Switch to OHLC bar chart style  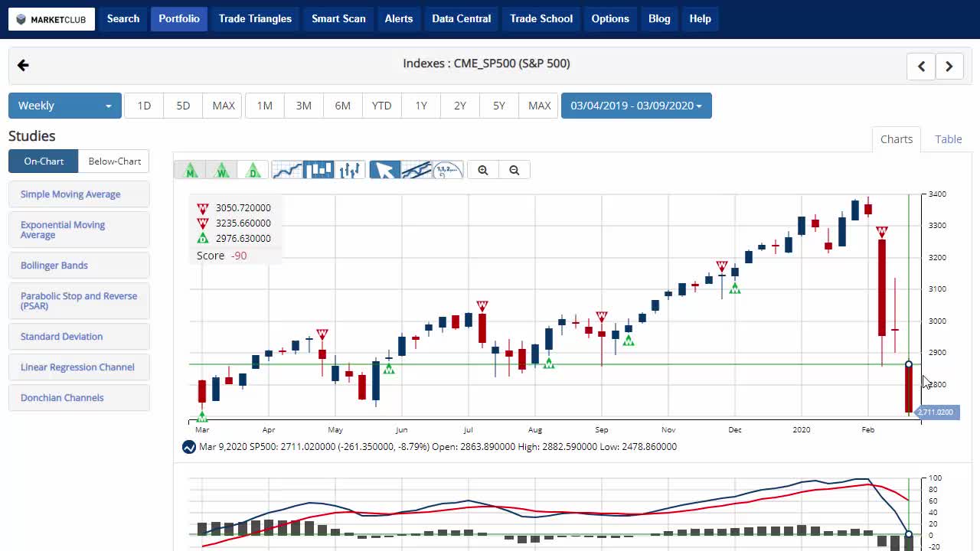(x=350, y=170)
